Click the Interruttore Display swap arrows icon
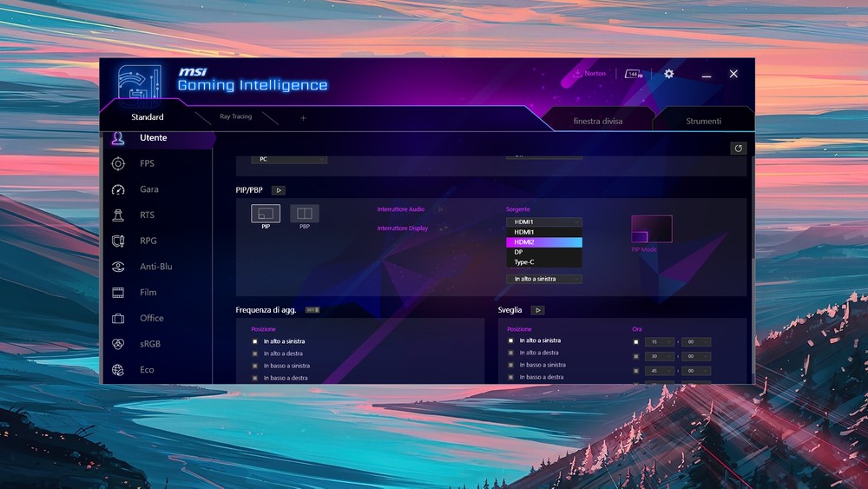The image size is (868, 489). tap(444, 228)
